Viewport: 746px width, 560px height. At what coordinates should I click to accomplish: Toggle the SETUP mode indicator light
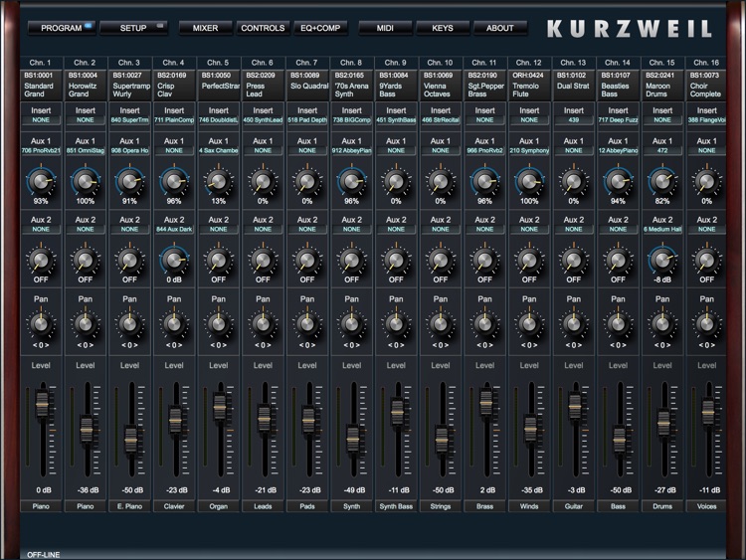point(160,25)
